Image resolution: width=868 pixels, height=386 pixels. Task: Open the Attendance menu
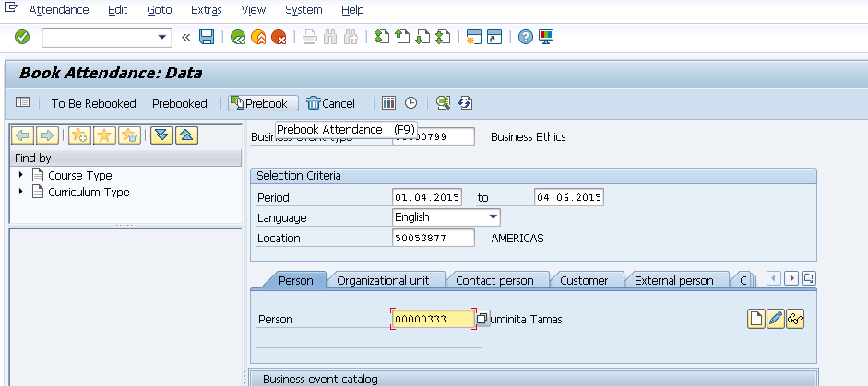coord(59,10)
